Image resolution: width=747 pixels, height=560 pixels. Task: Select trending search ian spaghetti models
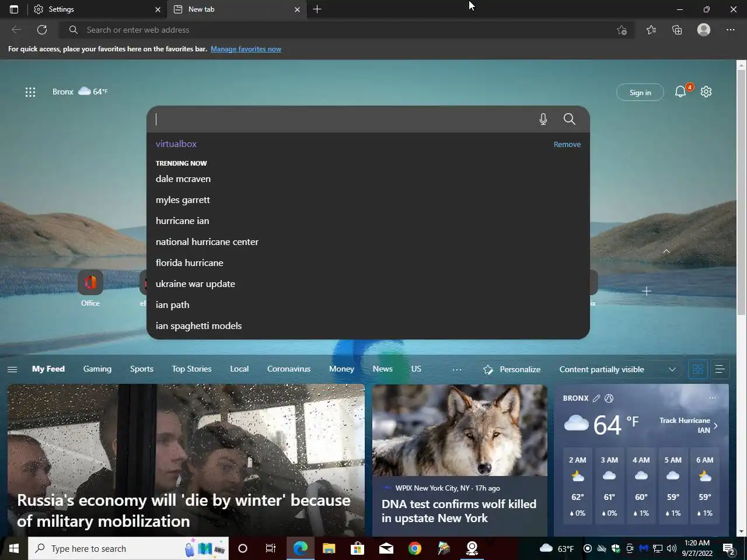198,325
